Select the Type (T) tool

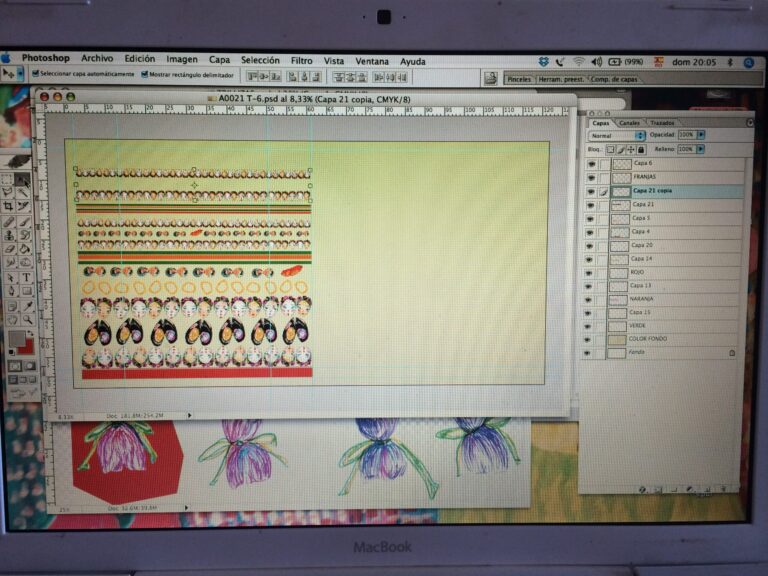25,277
